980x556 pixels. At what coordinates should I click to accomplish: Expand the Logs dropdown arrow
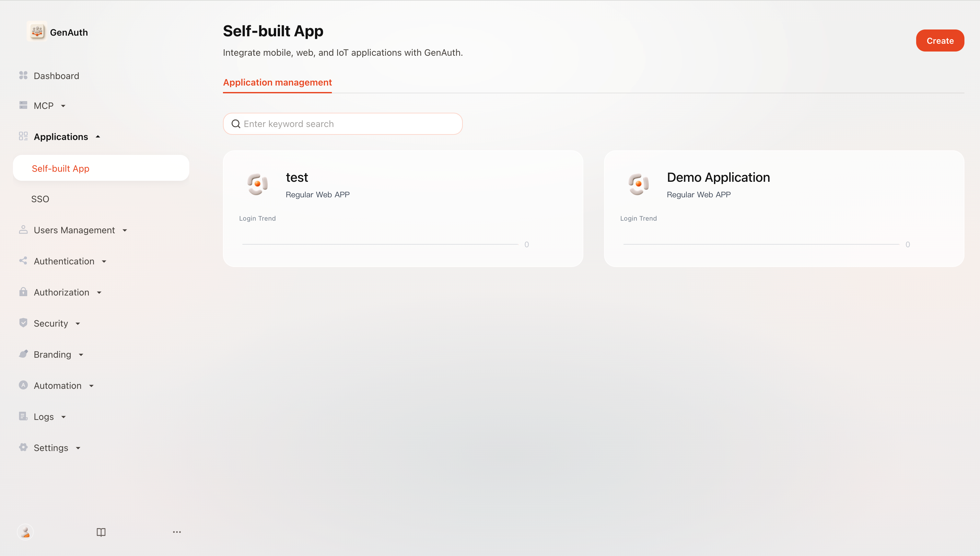[64, 417]
